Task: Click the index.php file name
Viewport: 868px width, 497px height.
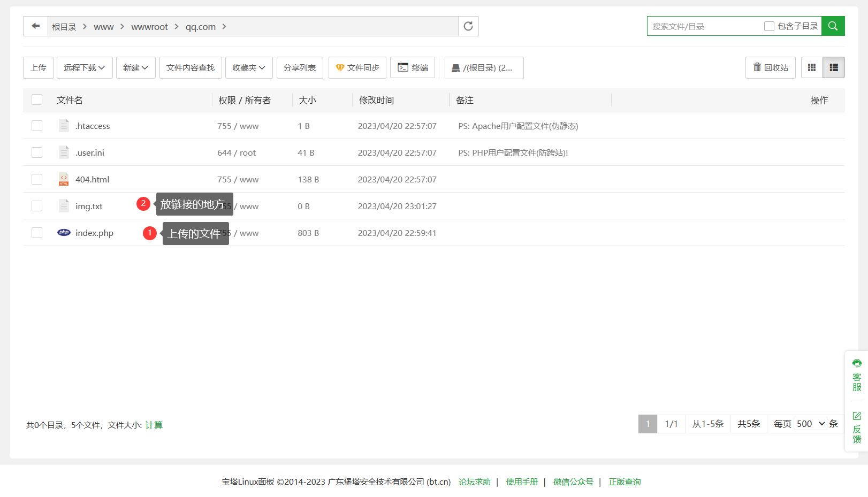Action: click(x=94, y=233)
